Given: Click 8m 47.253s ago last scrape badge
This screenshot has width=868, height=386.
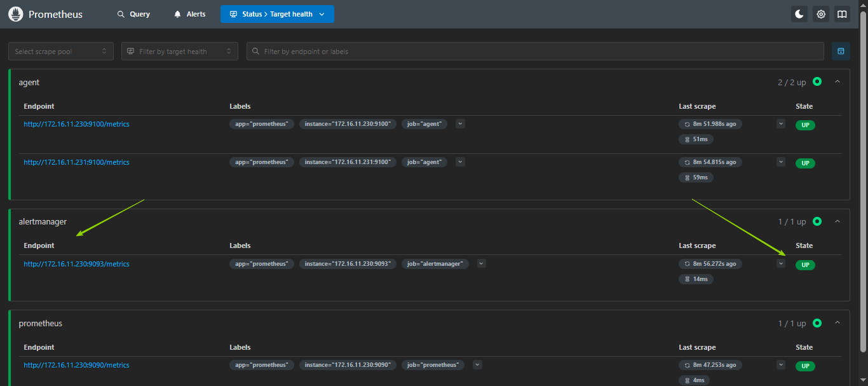Looking at the screenshot, I should click(x=710, y=365).
